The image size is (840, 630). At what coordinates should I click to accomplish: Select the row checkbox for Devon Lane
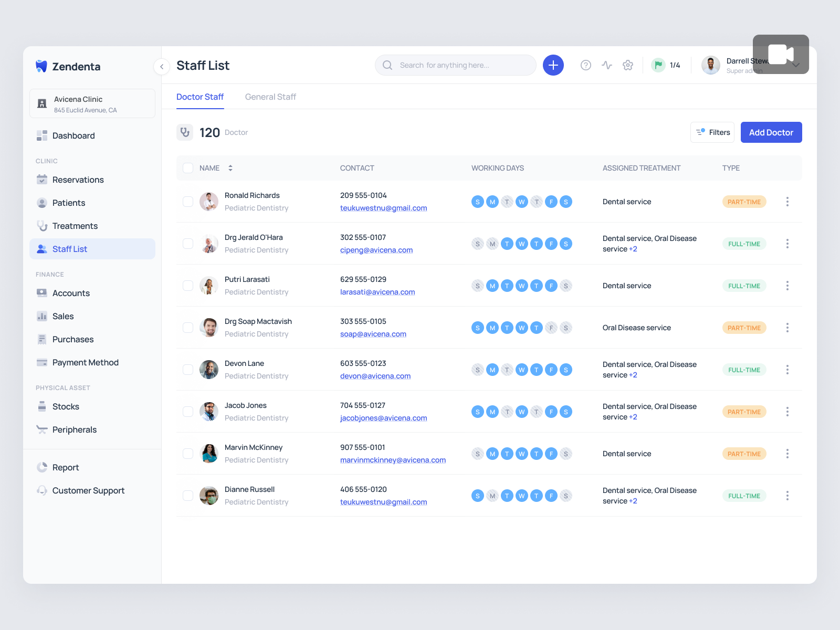[187, 370]
